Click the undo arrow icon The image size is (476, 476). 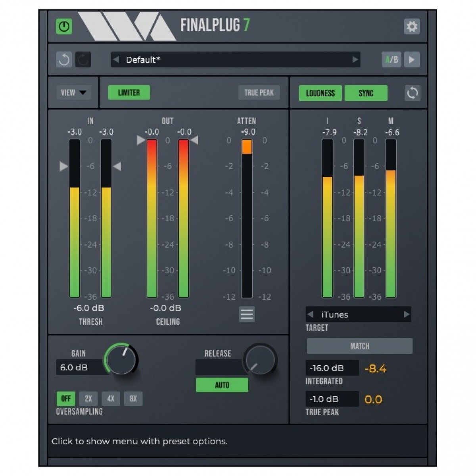click(x=64, y=59)
